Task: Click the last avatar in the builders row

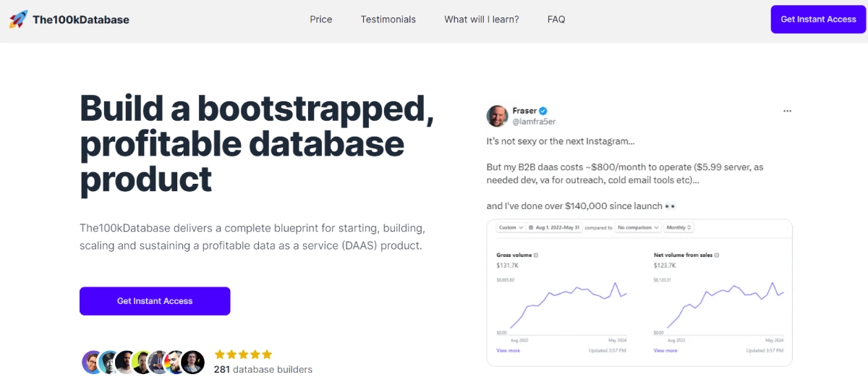Action: click(193, 362)
